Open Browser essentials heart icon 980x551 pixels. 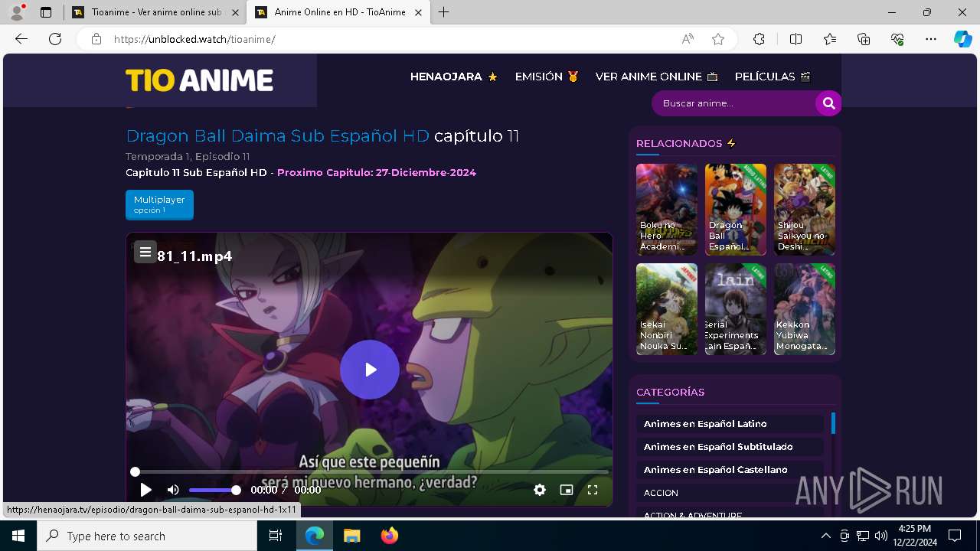897,39
